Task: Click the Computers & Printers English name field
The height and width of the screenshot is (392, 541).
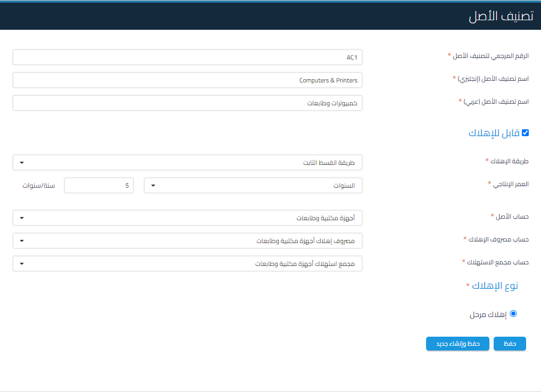Action: click(x=187, y=80)
